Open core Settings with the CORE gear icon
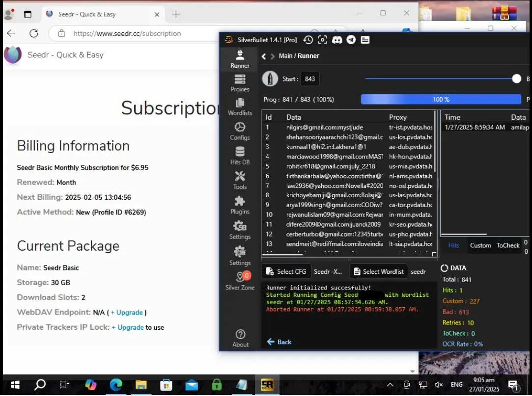Image resolution: width=532 pixels, height=396 pixels. coord(240,256)
